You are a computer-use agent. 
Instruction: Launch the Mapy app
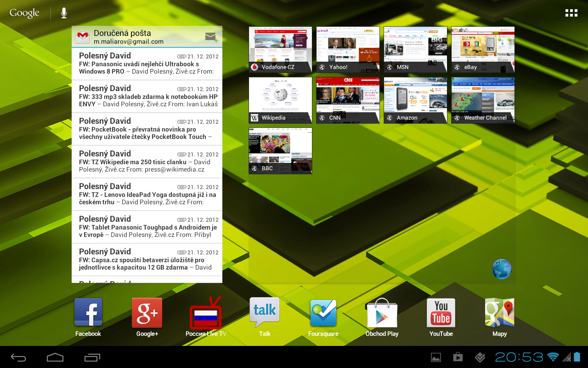click(499, 312)
